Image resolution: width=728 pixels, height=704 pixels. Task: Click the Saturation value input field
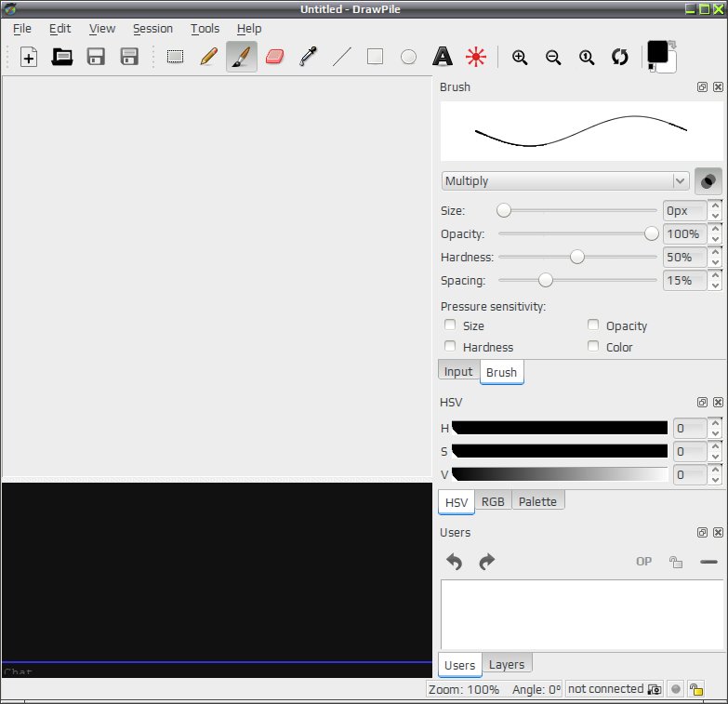click(691, 451)
